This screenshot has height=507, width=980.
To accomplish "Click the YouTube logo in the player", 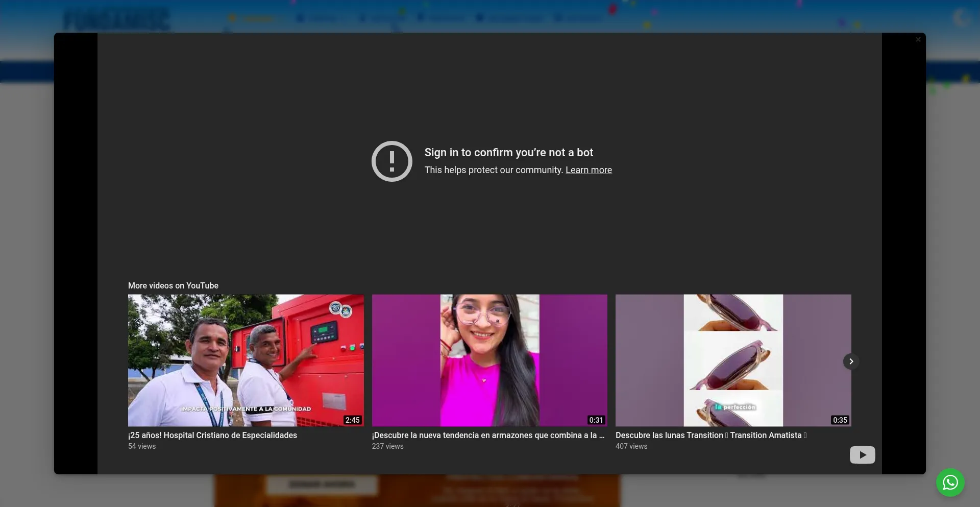I will coord(862,455).
